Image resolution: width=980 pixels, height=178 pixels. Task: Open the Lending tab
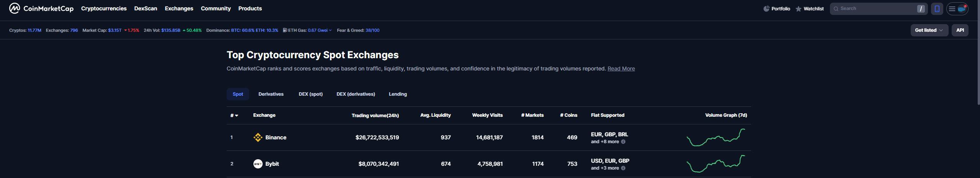click(397, 94)
